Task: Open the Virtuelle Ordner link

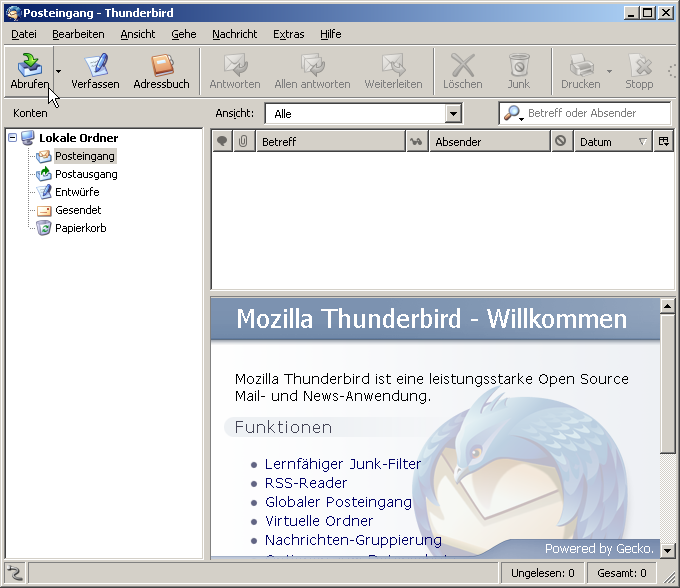Action: [x=319, y=521]
